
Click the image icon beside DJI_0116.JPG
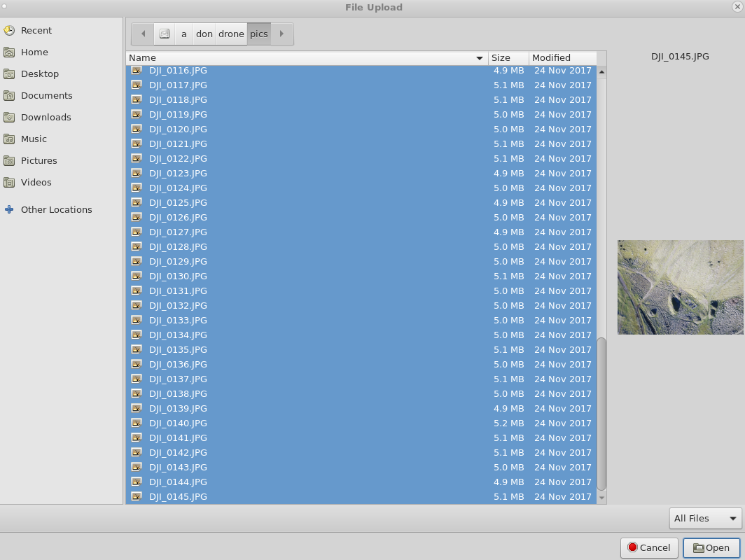coord(137,70)
